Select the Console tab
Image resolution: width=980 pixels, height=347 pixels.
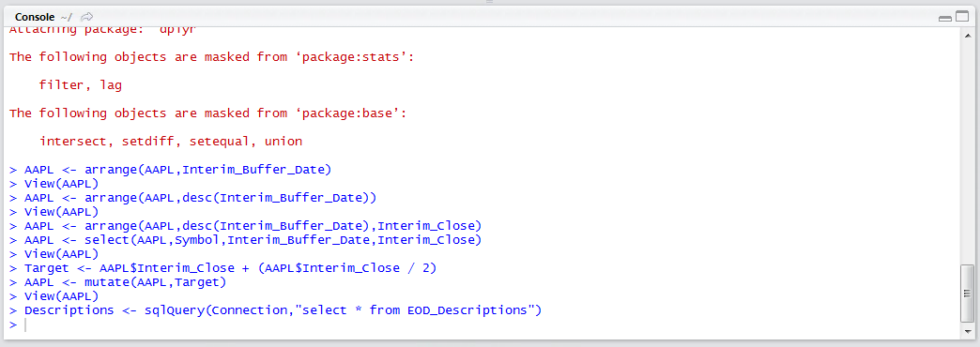point(35,17)
